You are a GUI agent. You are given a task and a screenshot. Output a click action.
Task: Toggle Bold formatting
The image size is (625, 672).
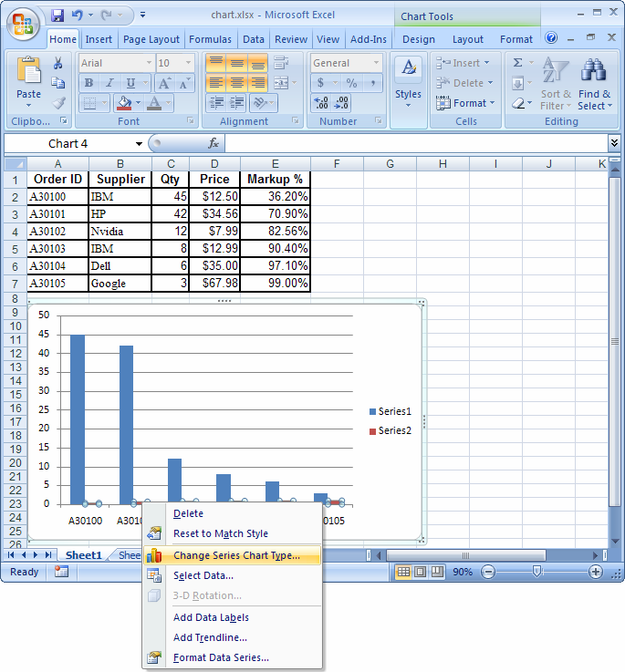coord(89,83)
